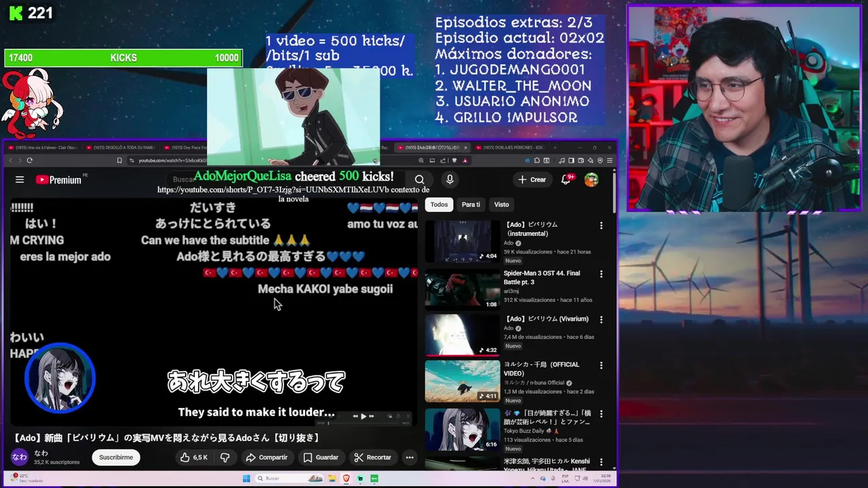This screenshot has width=868, height=488.
Task: Click the Recortar clip button
Action: (x=372, y=457)
